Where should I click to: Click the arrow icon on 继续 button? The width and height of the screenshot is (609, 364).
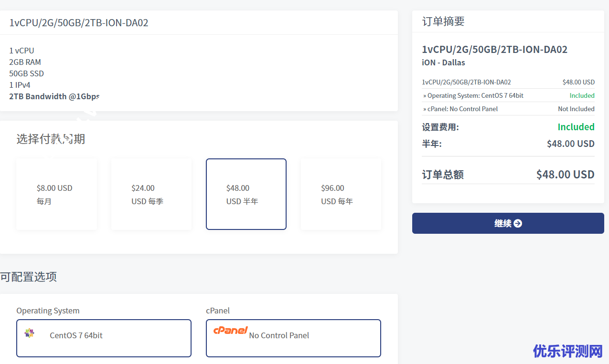point(518,223)
